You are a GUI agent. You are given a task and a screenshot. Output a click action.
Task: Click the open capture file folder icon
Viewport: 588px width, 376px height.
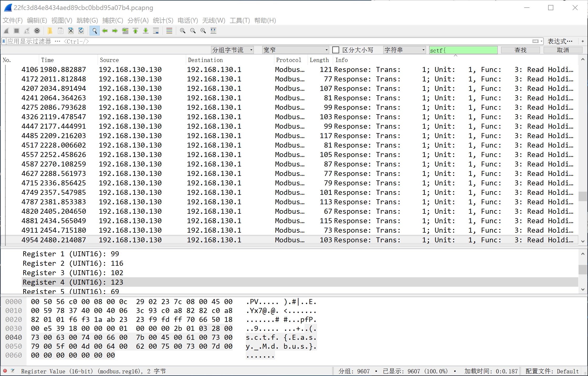click(x=50, y=31)
